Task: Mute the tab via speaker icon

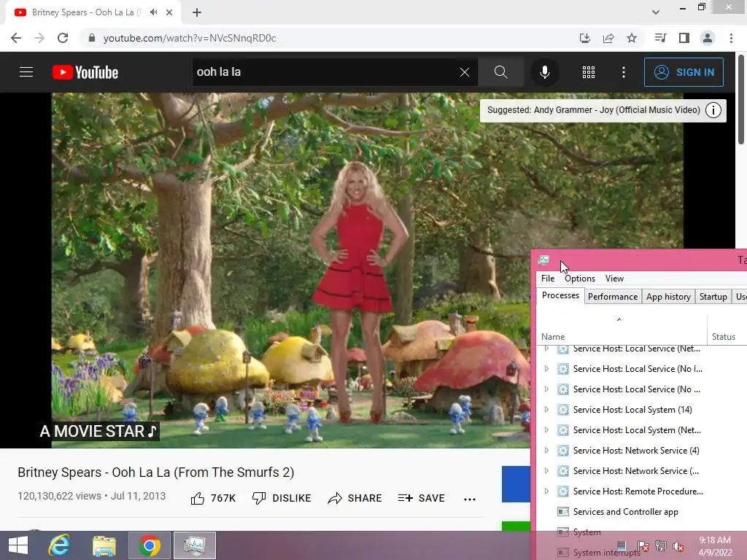Action: tap(153, 12)
